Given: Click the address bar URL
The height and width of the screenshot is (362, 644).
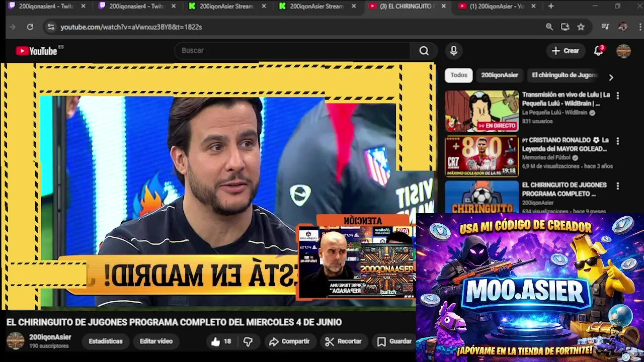Looking at the screenshot, I should 131,27.
